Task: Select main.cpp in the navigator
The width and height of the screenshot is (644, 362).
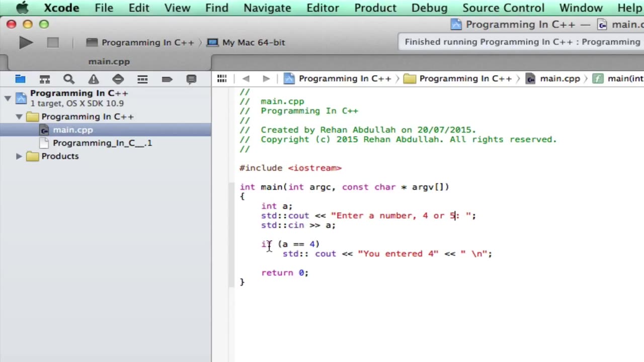Action: point(106,130)
